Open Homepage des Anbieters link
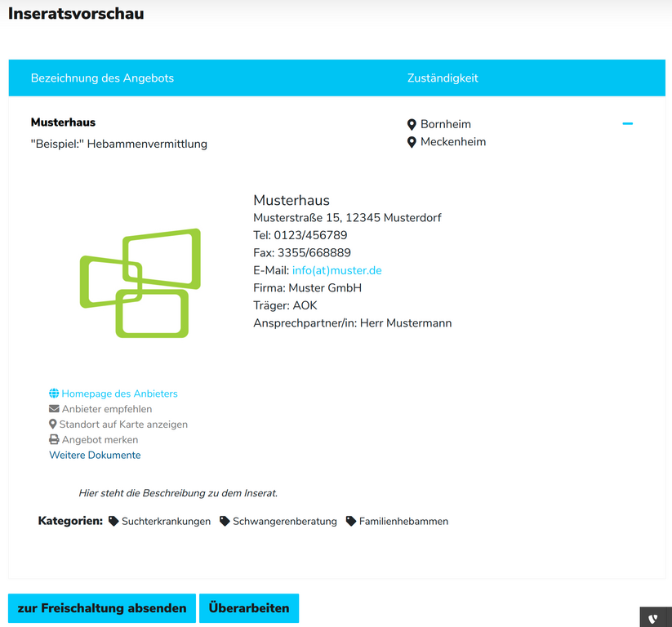Screen dimensions: 672x627 (119, 394)
